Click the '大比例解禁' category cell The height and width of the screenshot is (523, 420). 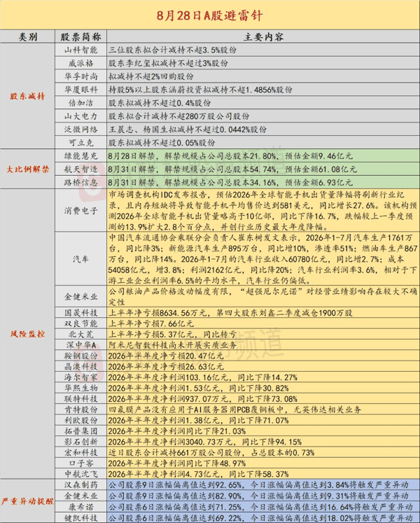(x=27, y=169)
